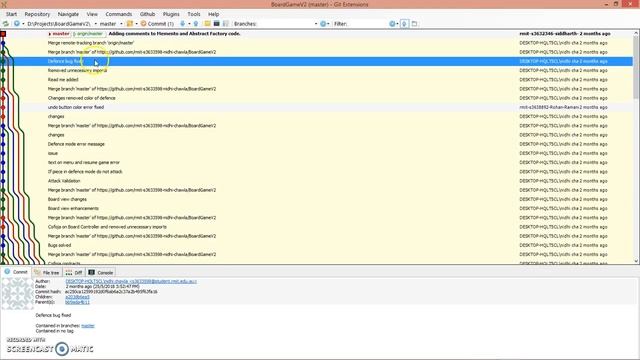Viewport: 640px width, 360px height.
Task: Click the settings icon after Git bash
Action: [x=226, y=24]
